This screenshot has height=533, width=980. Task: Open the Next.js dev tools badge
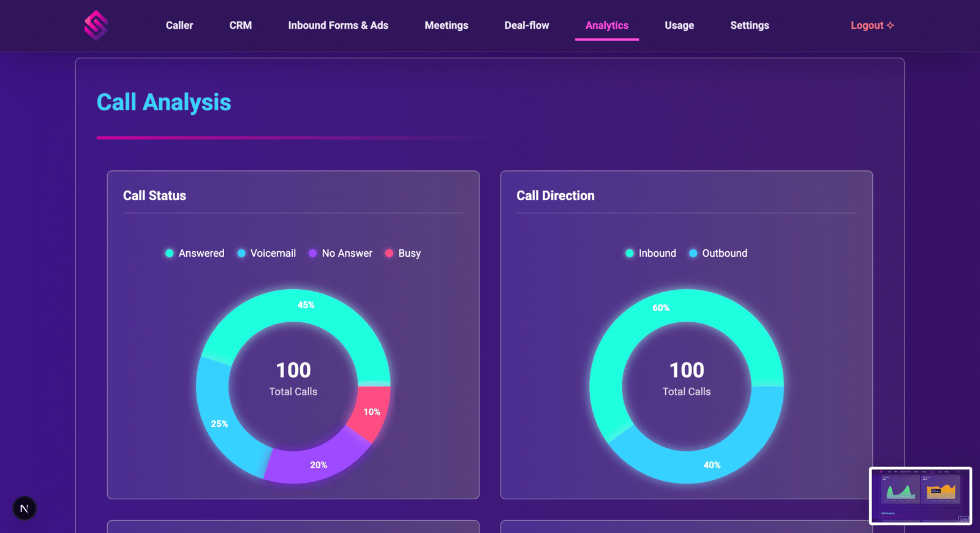click(24, 508)
